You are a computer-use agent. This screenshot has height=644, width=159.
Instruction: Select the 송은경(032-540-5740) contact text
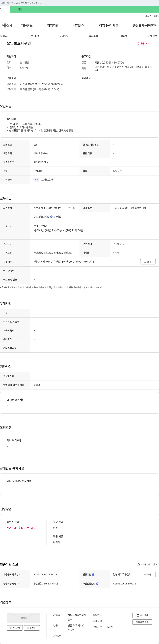click(46, 584)
